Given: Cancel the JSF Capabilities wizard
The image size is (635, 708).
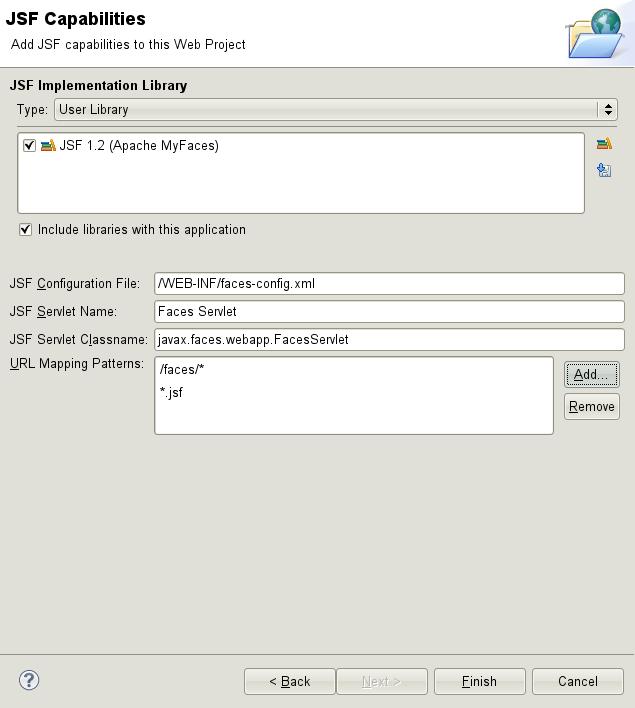Looking at the screenshot, I should (x=577, y=681).
